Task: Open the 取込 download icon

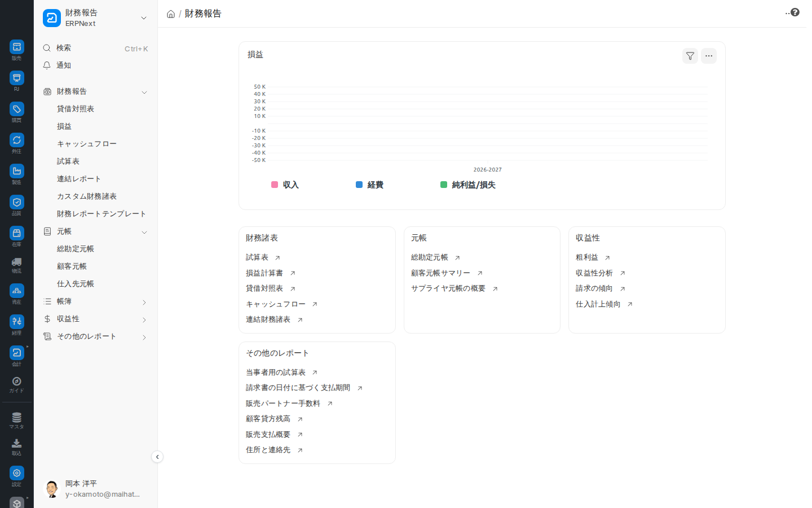Action: click(17, 444)
